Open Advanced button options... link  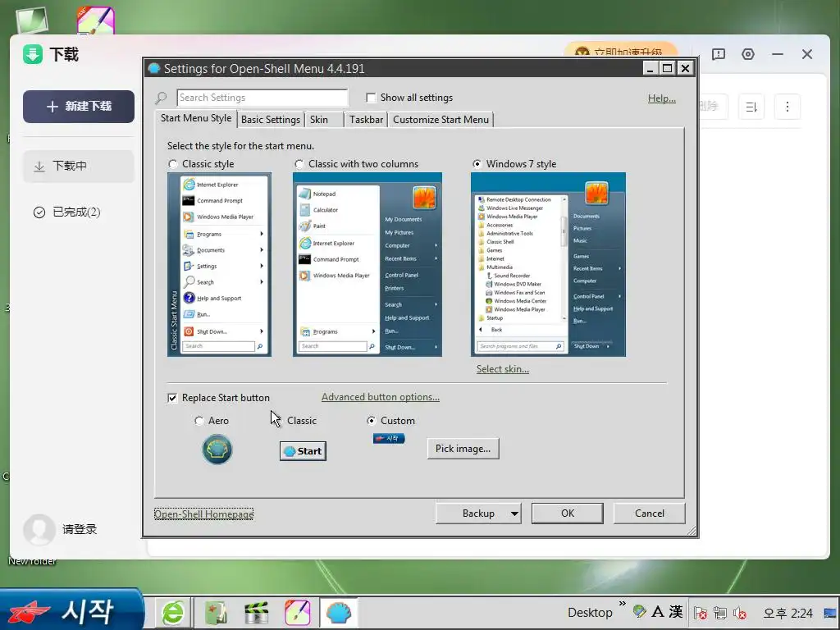click(x=381, y=397)
